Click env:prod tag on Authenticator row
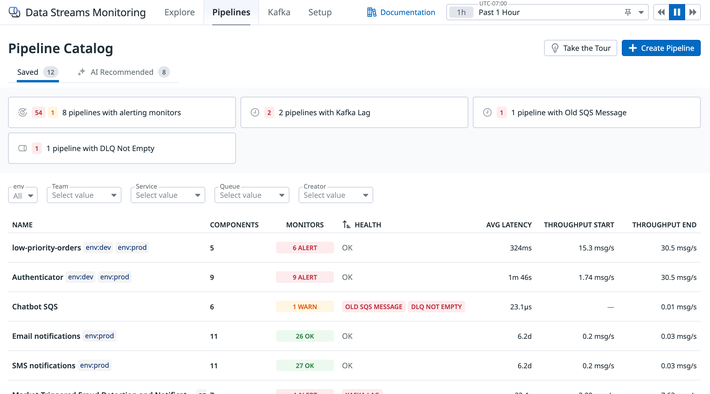 [x=115, y=277]
